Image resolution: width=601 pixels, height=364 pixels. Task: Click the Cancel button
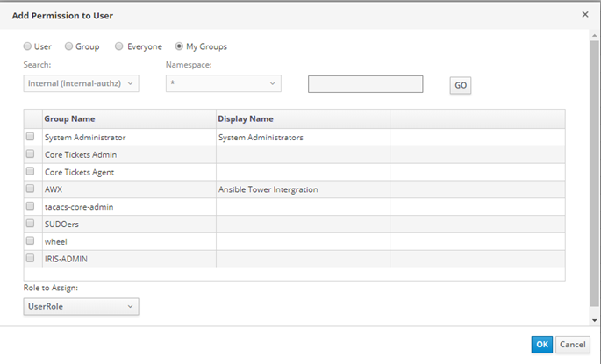[572, 345]
